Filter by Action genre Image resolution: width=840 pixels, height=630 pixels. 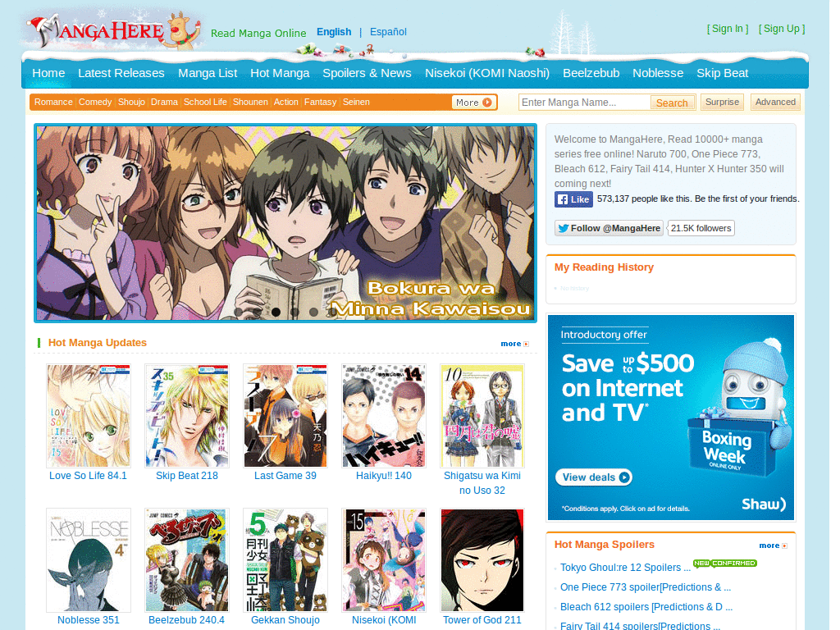coord(285,103)
